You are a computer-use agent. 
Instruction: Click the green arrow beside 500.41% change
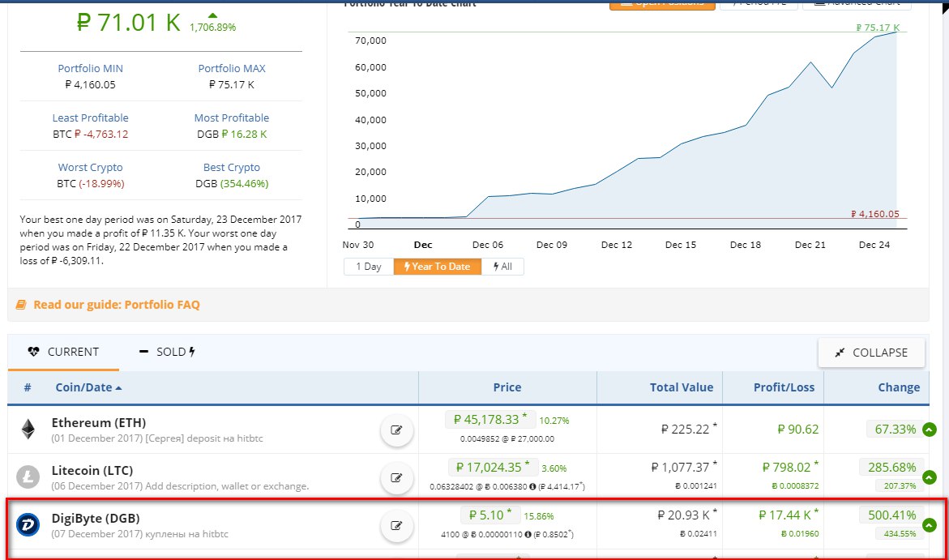pos(929,525)
